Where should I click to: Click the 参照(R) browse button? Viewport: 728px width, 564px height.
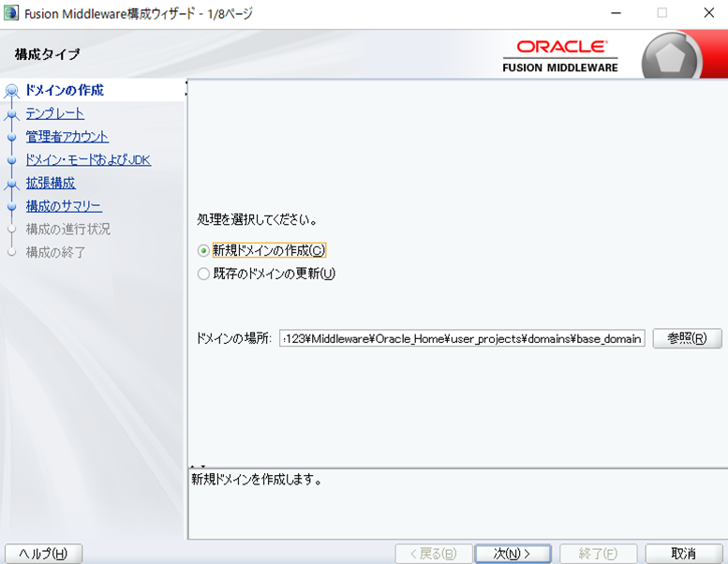click(x=688, y=338)
